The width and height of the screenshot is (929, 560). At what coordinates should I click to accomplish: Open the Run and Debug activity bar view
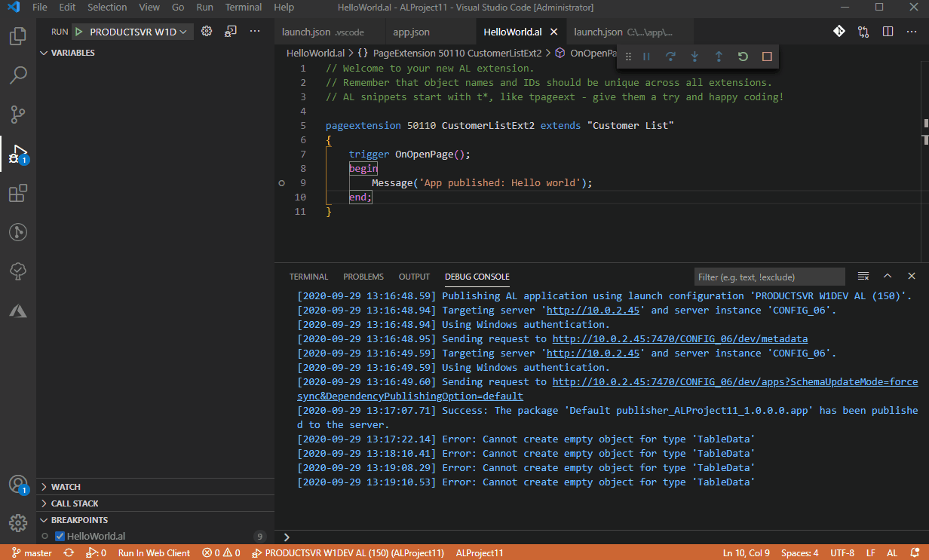pyautogui.click(x=17, y=154)
